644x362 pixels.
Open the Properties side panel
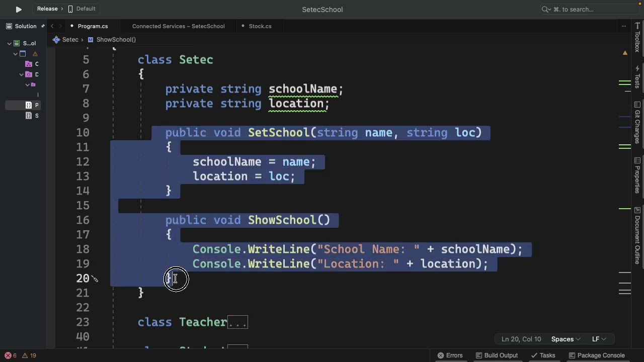637,176
